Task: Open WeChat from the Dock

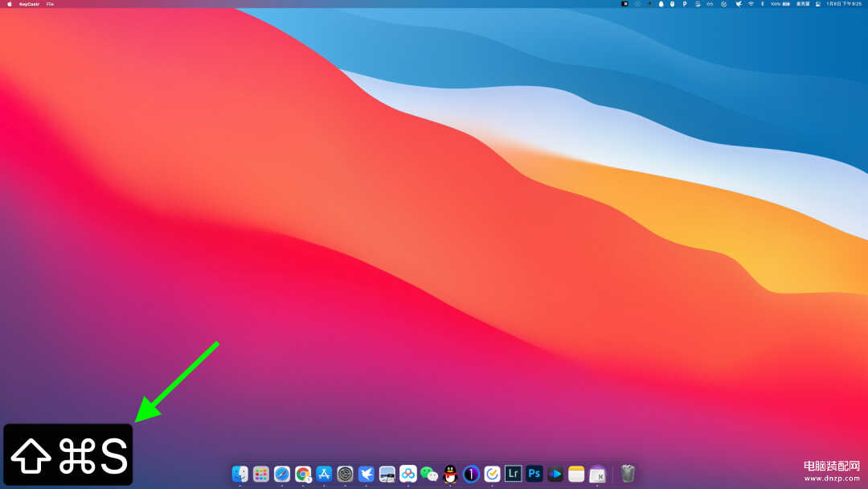Action: (429, 474)
